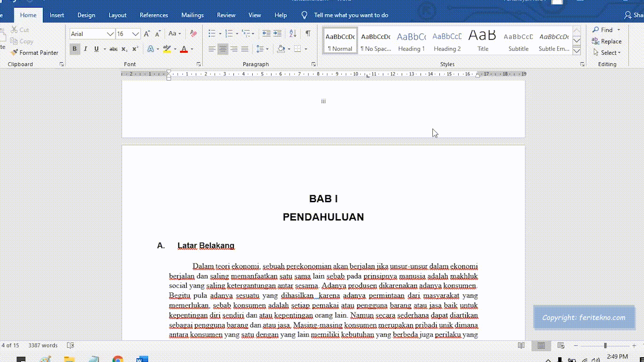Open the Paragraph dialog launcher

[x=314, y=64]
